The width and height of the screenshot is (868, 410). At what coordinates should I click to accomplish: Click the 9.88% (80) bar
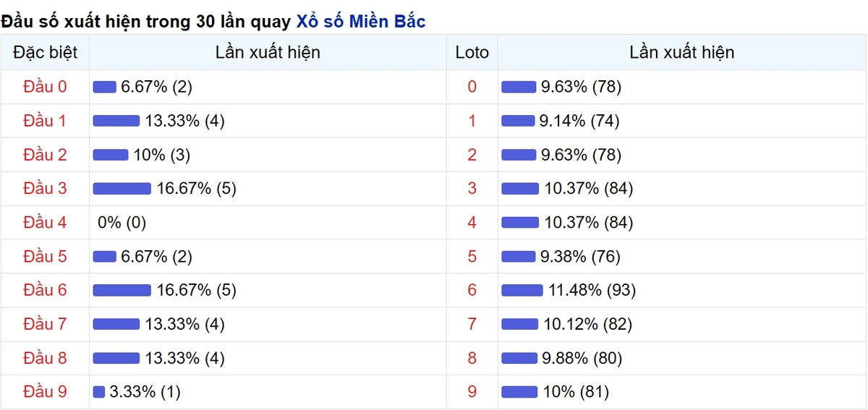point(519,359)
